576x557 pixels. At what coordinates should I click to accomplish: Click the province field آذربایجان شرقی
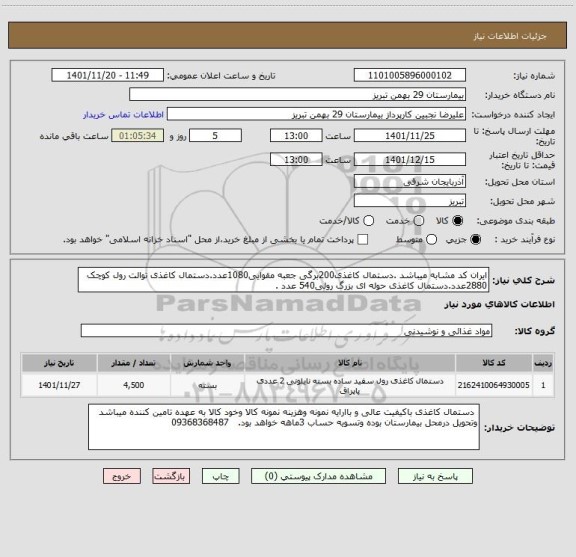pyautogui.click(x=410, y=182)
